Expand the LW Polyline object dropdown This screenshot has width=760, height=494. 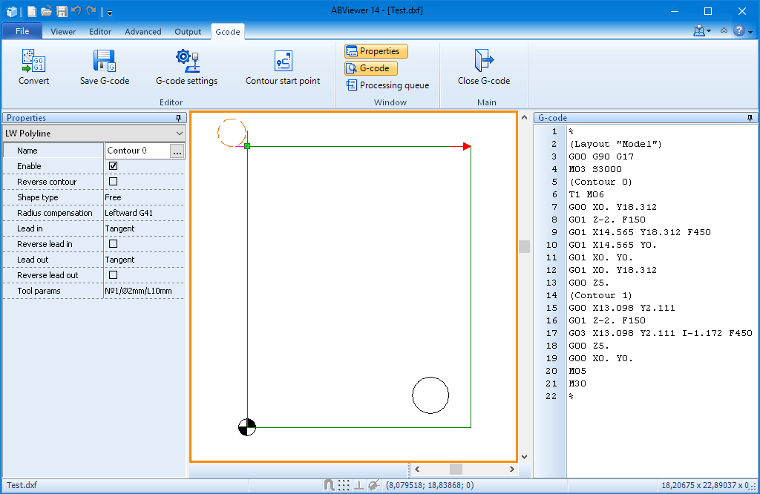(179, 133)
